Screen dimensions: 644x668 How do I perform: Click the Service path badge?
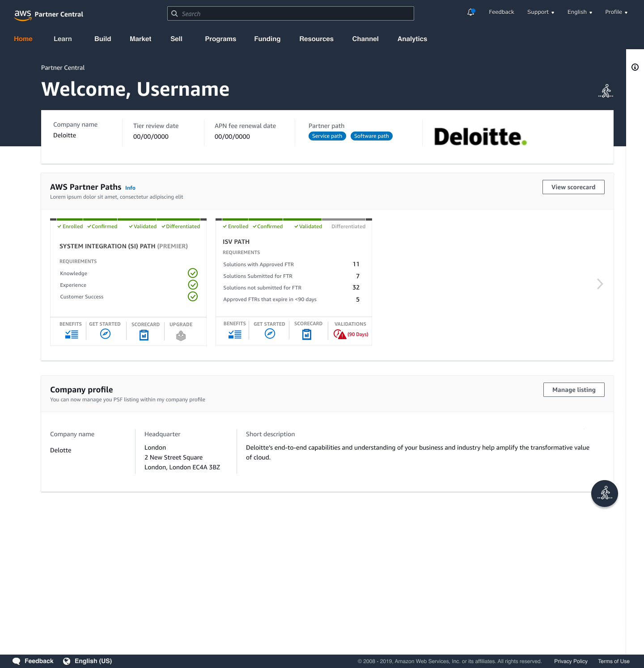coord(327,136)
